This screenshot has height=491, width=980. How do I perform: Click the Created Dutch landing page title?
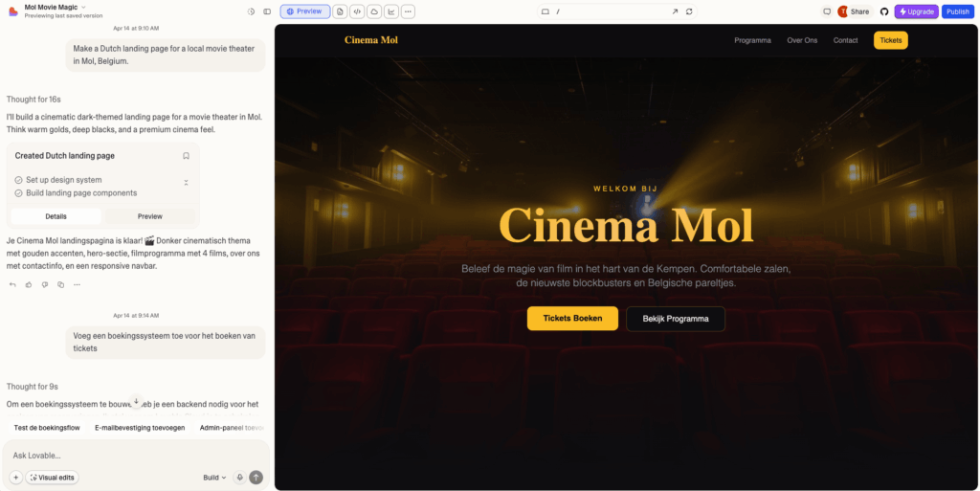tap(65, 156)
